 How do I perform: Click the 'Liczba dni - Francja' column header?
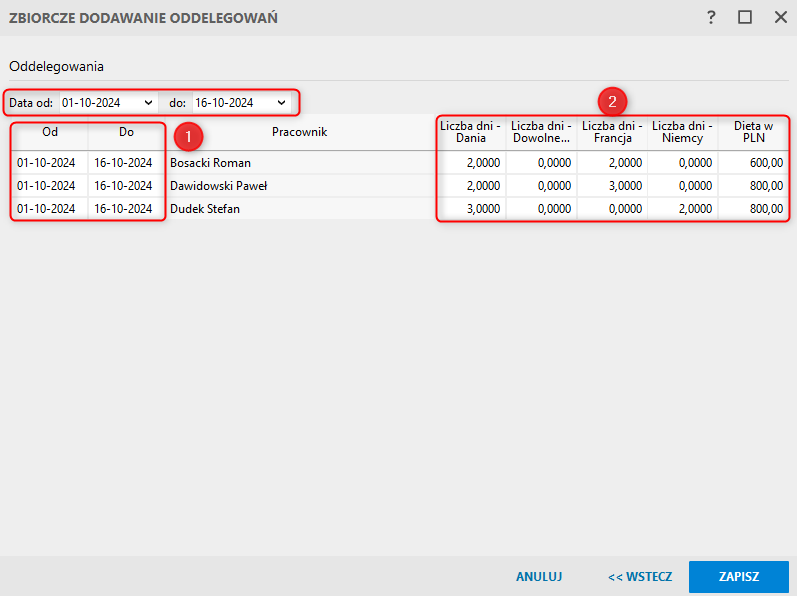click(612, 132)
